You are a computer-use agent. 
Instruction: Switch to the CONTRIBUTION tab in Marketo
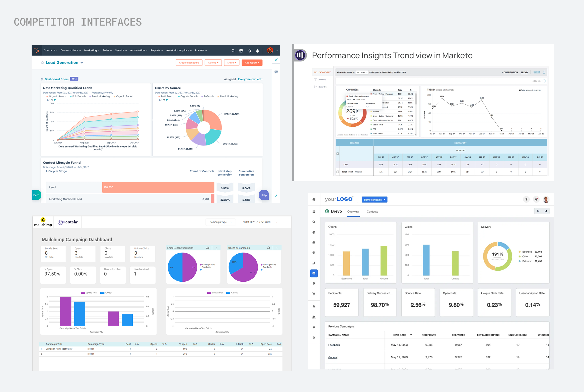510,72
